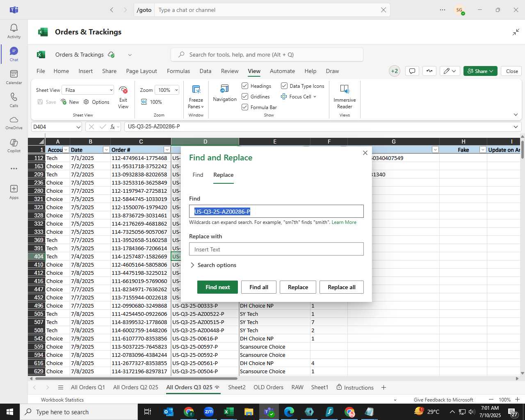Toggle the Gridlines checkbox

pyautogui.click(x=245, y=96)
